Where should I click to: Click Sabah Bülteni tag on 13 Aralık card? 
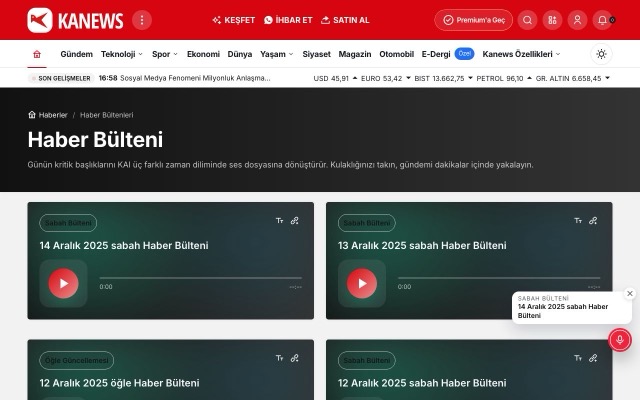[x=367, y=223]
